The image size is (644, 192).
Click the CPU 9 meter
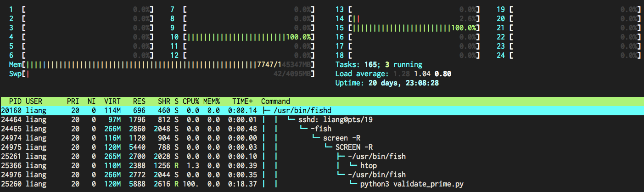tap(243, 28)
